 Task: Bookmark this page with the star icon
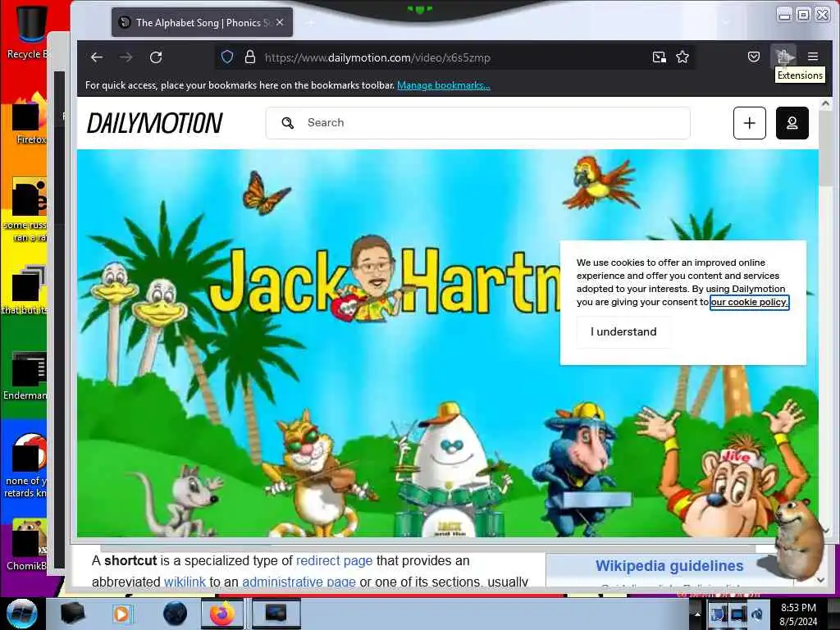pyautogui.click(x=682, y=57)
